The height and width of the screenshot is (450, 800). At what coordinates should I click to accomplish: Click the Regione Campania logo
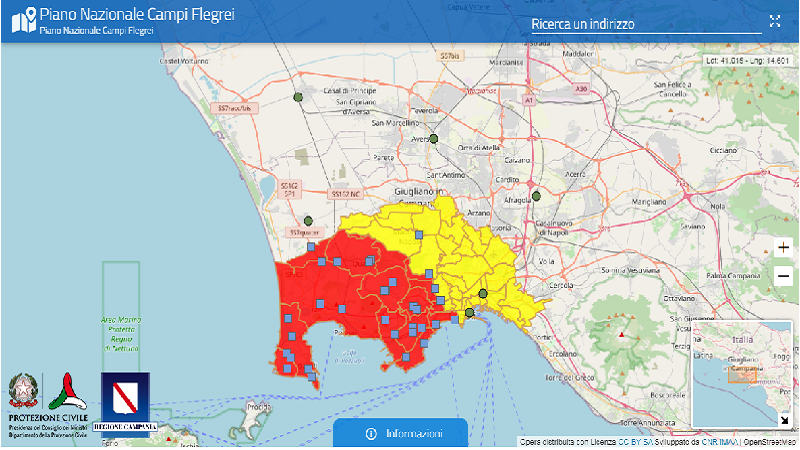(125, 398)
